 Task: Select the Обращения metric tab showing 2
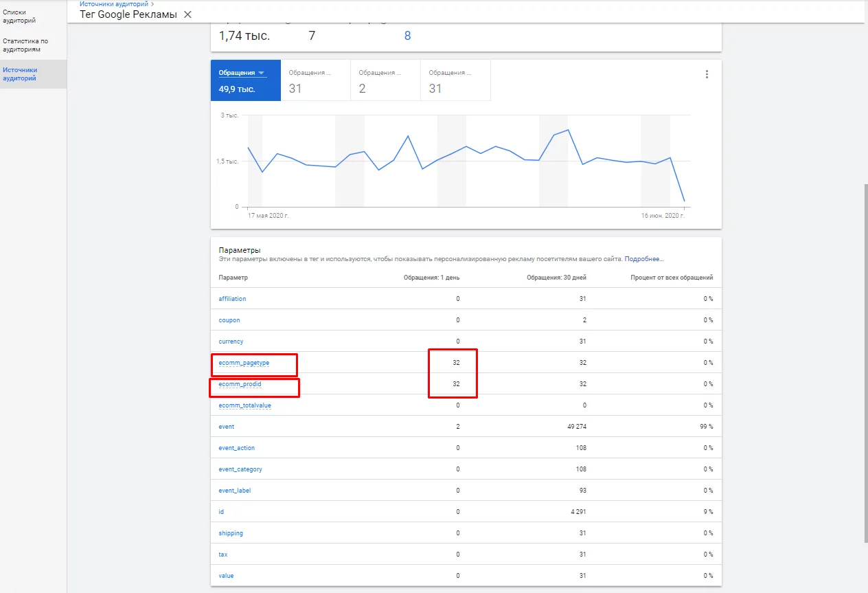tap(385, 80)
